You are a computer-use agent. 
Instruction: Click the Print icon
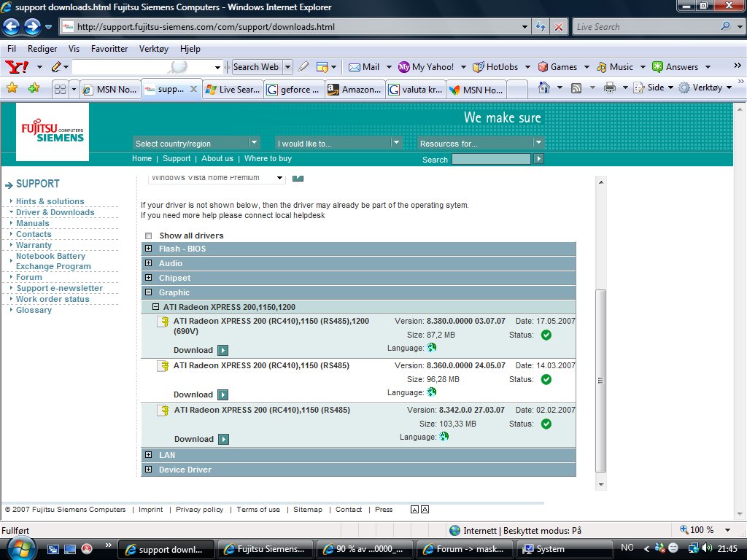click(609, 87)
